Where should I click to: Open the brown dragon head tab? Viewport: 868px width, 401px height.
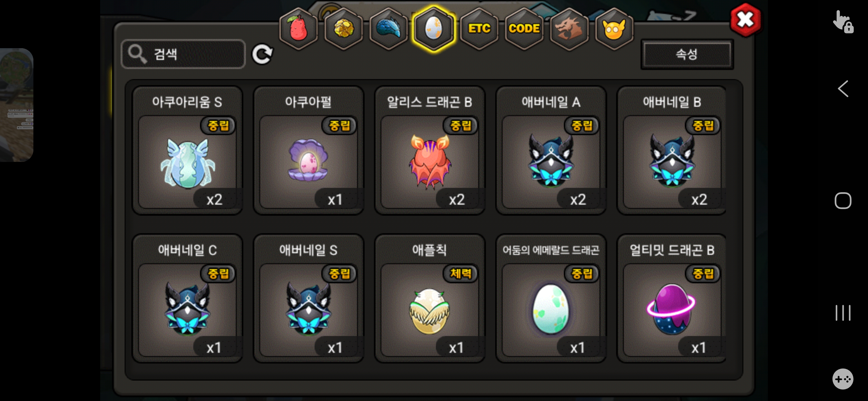569,29
